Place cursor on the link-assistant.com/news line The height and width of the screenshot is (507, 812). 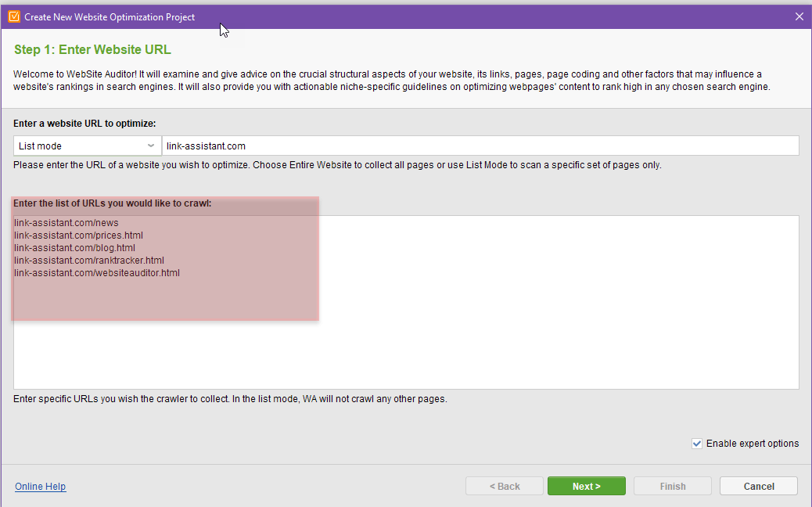(66, 223)
